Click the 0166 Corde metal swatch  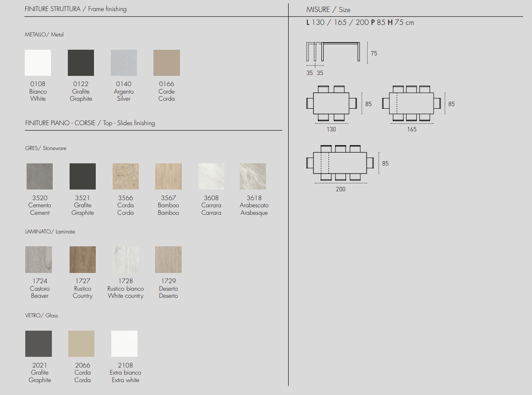tap(167, 63)
